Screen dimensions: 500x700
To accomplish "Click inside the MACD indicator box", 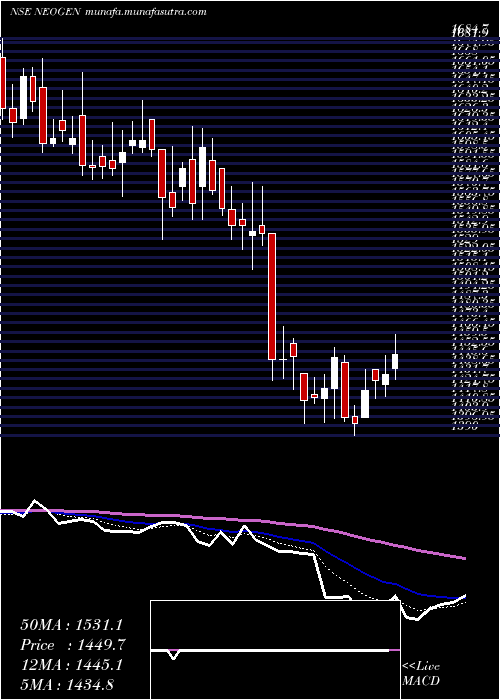I will click(275, 650).
